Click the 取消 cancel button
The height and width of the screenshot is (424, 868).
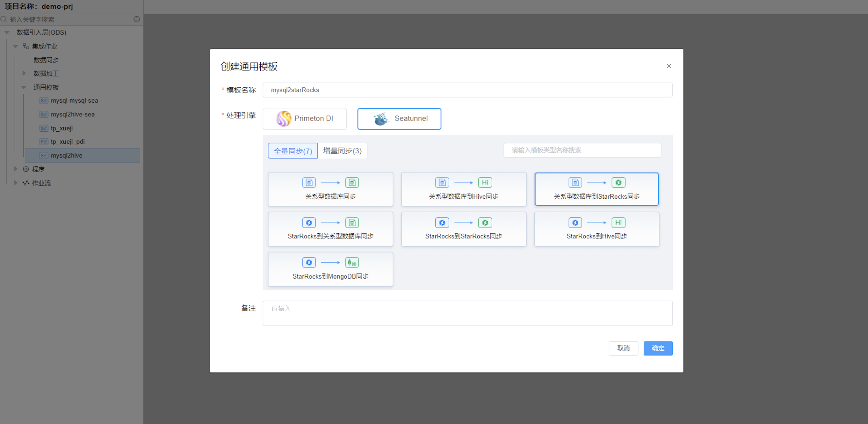623,348
